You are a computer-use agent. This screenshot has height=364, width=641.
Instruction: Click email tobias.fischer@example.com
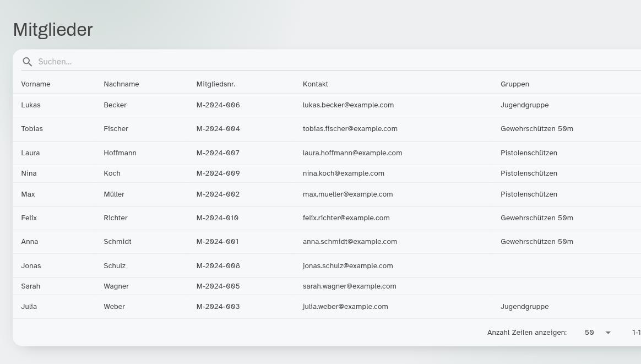click(350, 129)
